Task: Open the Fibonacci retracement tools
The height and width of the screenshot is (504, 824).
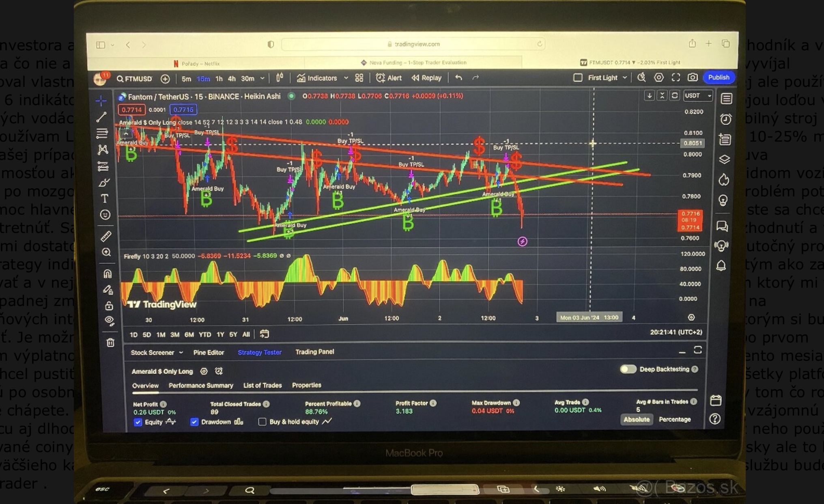Action: pos(102,133)
